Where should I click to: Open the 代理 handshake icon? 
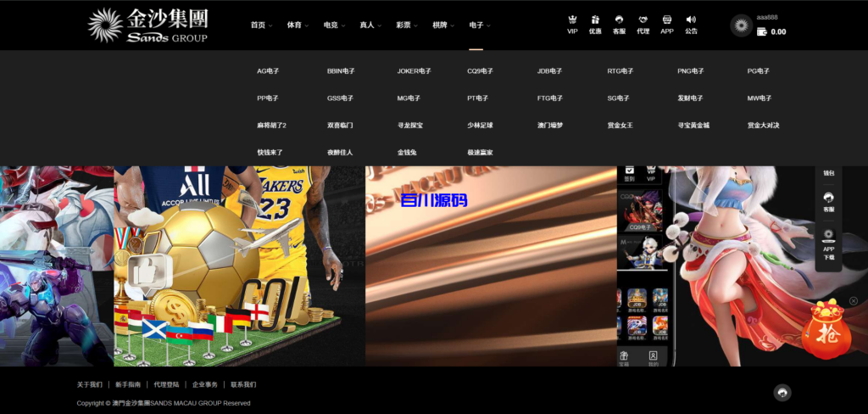pyautogui.click(x=643, y=20)
